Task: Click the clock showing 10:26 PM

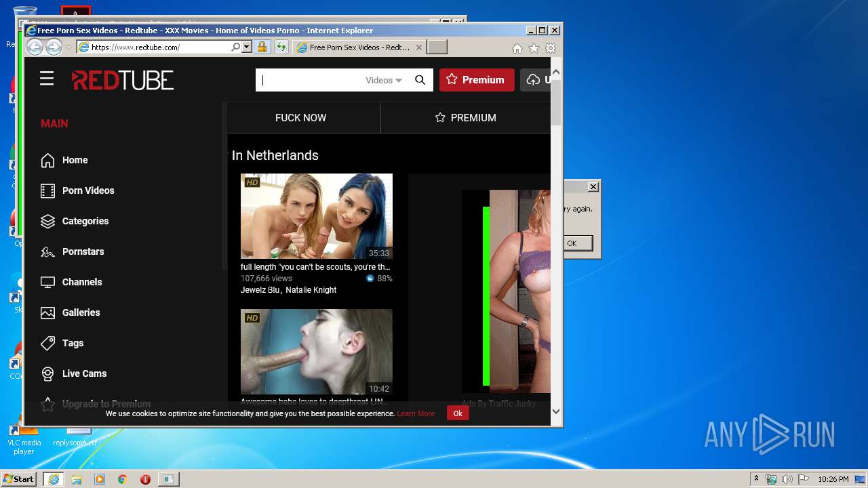Action: (833, 479)
